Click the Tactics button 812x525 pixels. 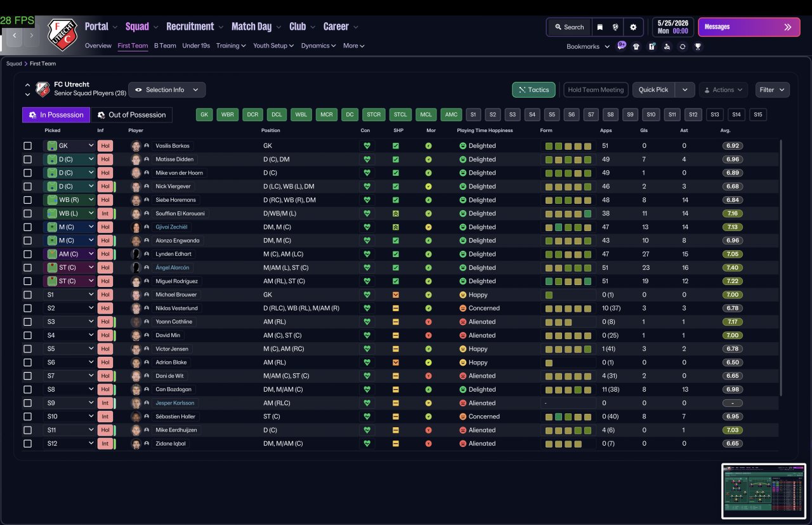pos(534,90)
